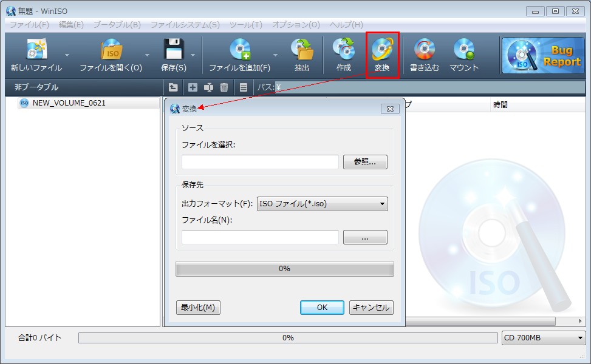Viewport: 591px width, 364px height.
Task: Click the trash delete icon in toolbar
Action: click(x=224, y=87)
